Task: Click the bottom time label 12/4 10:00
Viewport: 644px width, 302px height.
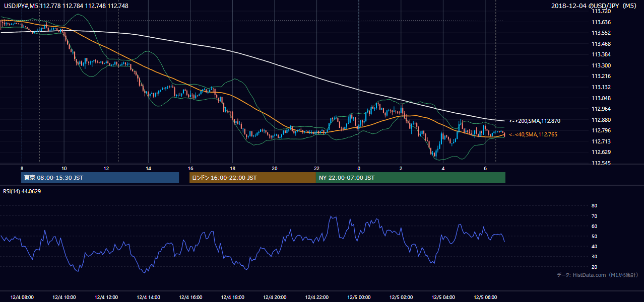Action: (x=63, y=297)
